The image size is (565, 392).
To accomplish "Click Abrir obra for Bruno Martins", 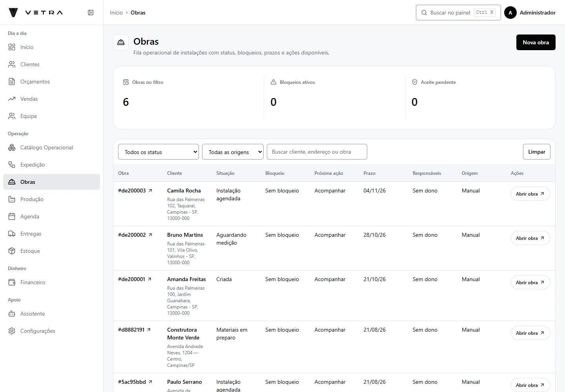I will 530,238.
